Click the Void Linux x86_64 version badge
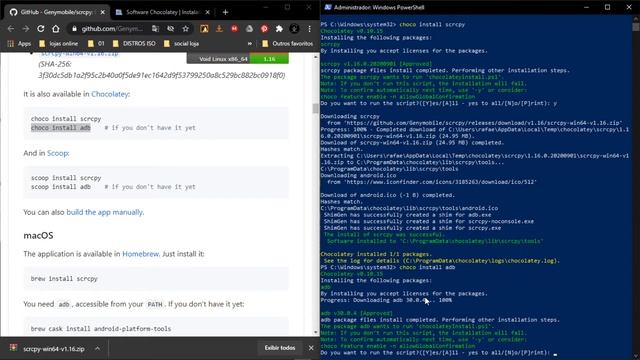Image resolution: width=640 pixels, height=360 pixels. [238, 59]
